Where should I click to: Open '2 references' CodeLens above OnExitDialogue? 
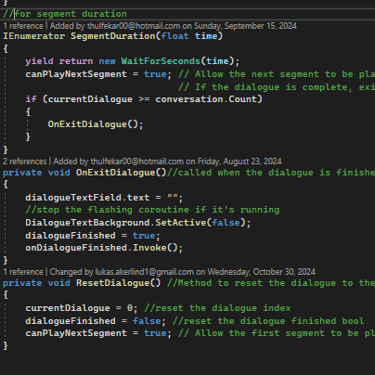25,161
